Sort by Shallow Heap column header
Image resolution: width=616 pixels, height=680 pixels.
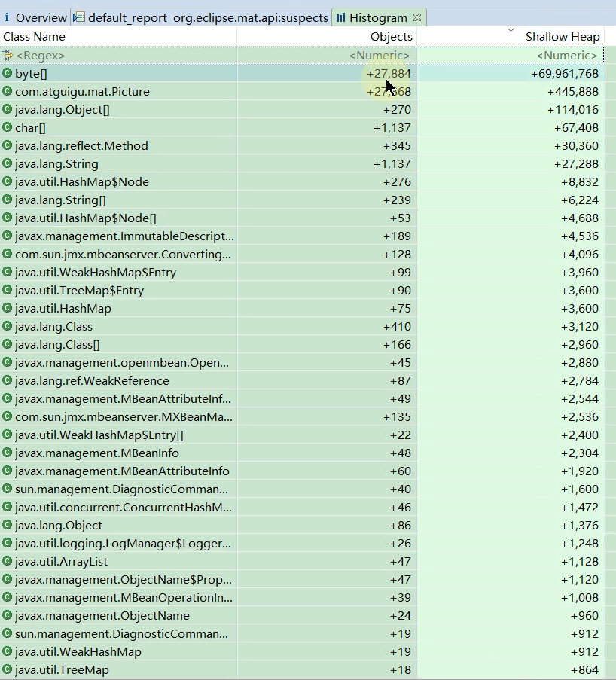click(x=511, y=36)
